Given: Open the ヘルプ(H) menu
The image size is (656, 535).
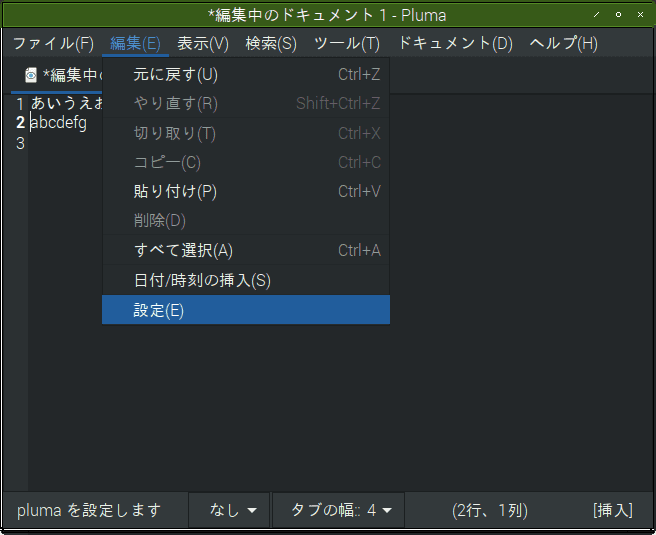Looking at the screenshot, I should click(x=564, y=44).
